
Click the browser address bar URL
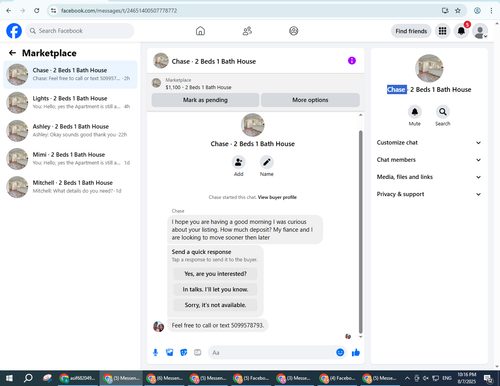pyautogui.click(x=119, y=11)
